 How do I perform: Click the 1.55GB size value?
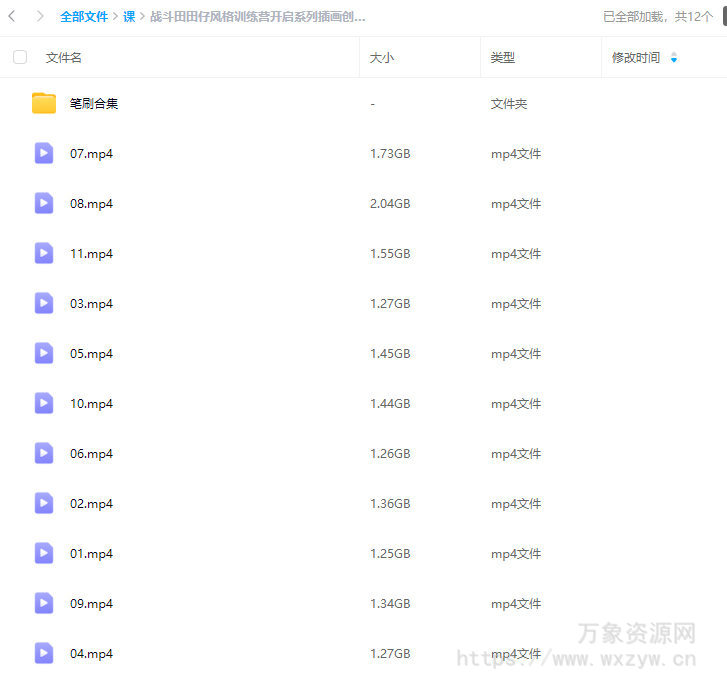(390, 254)
